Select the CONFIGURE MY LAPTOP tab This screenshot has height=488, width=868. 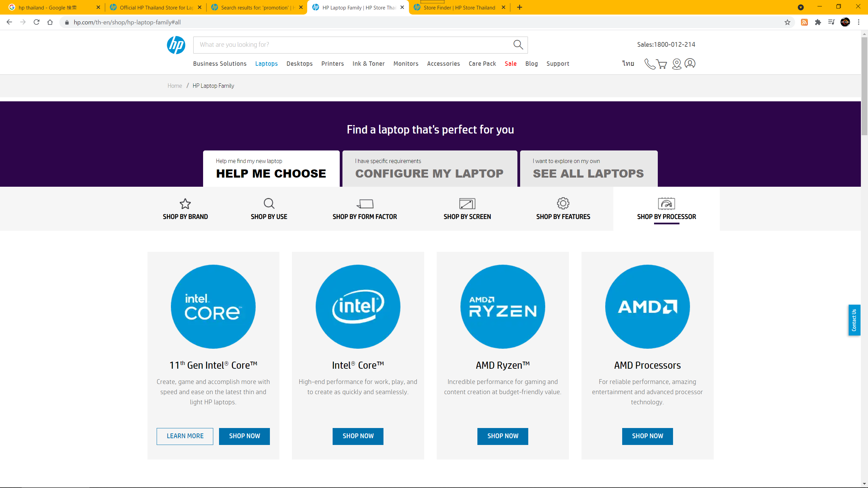tap(430, 168)
